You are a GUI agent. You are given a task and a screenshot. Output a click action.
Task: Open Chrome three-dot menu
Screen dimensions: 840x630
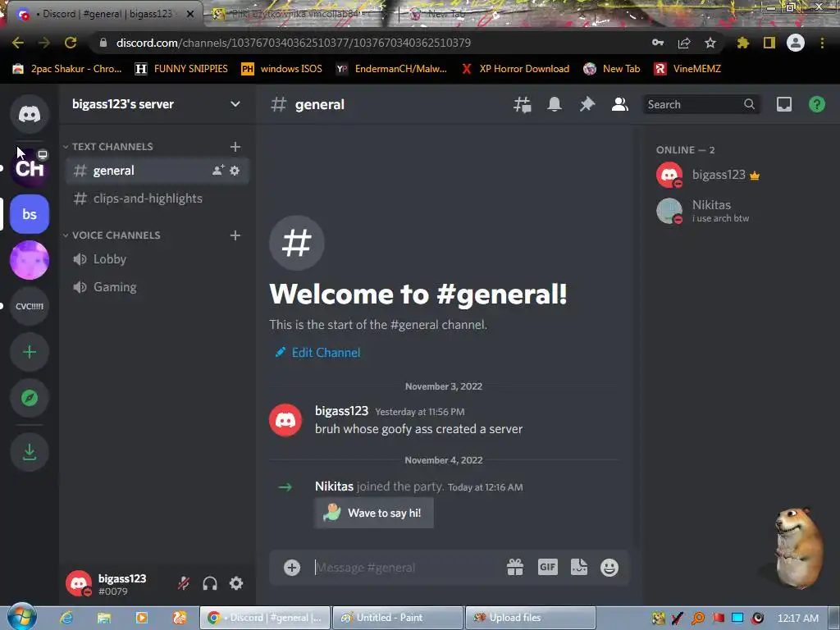click(x=822, y=43)
